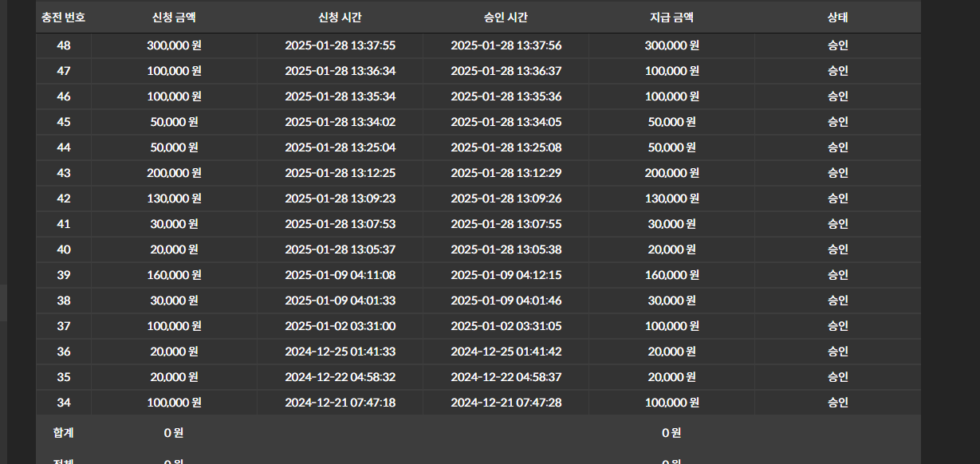The image size is (980, 464).
Task: Click the 상태 column header
Action: pos(837,18)
